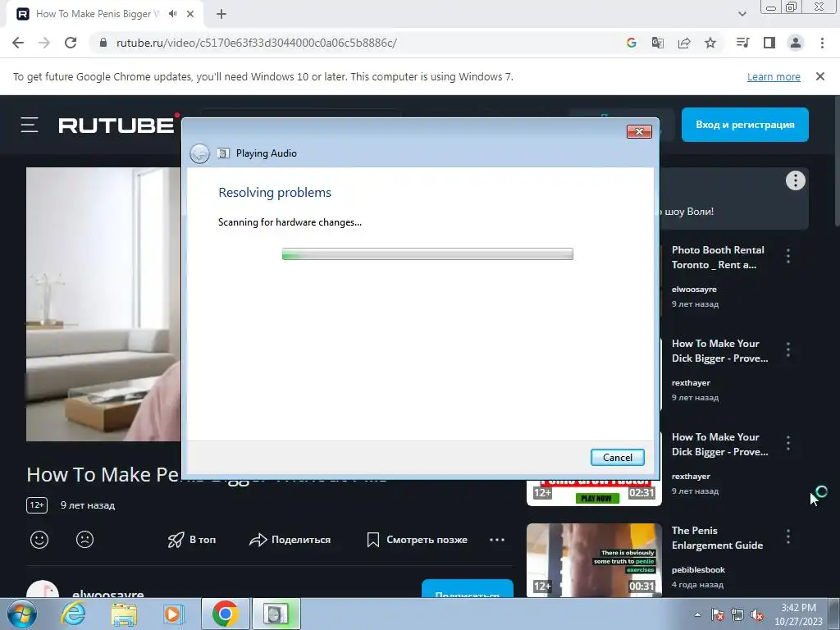Open a new browser tab
The height and width of the screenshot is (630, 840).
point(221,14)
